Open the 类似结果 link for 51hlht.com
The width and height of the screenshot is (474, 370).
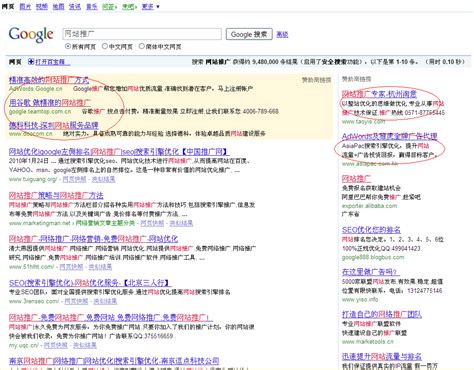pyautogui.click(x=100, y=267)
